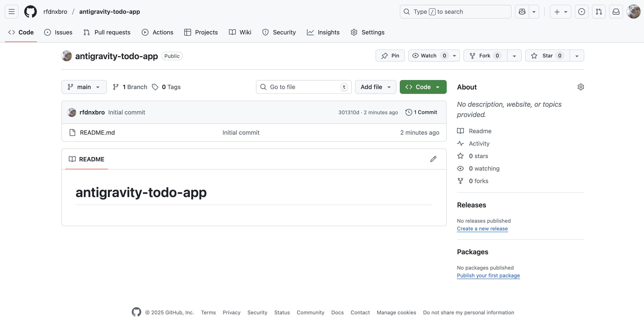Viewport: 644px width, 324px height.
Task: Switch to the Actions tab
Action: pos(158,32)
